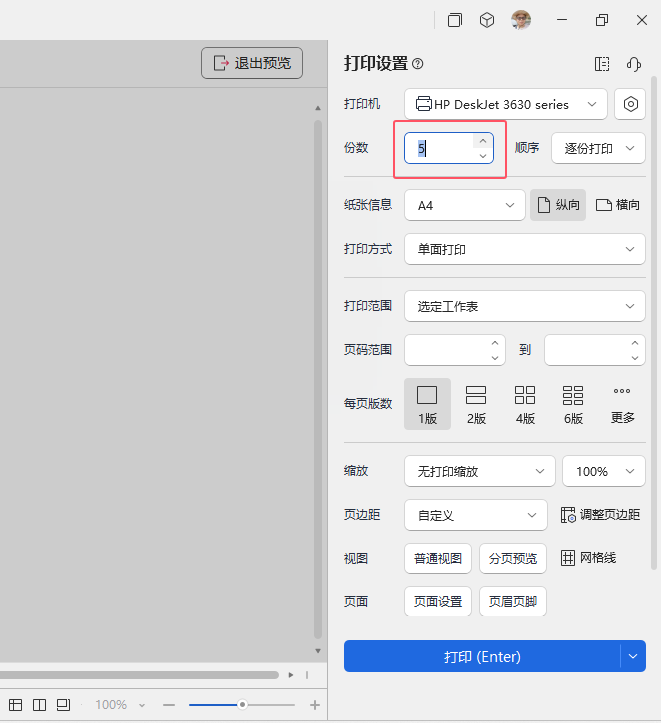Open the 单面打印 print mode dropdown
The width and height of the screenshot is (661, 723).
(525, 249)
